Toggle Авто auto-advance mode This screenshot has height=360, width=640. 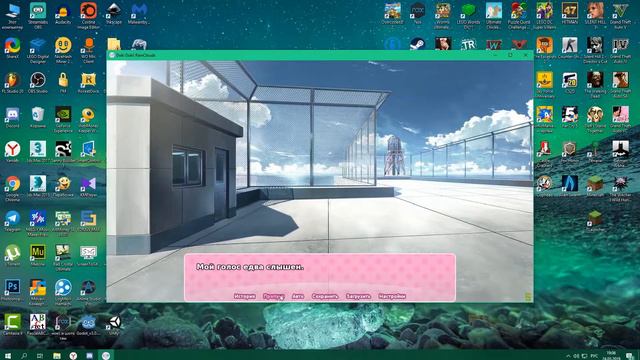tap(298, 296)
